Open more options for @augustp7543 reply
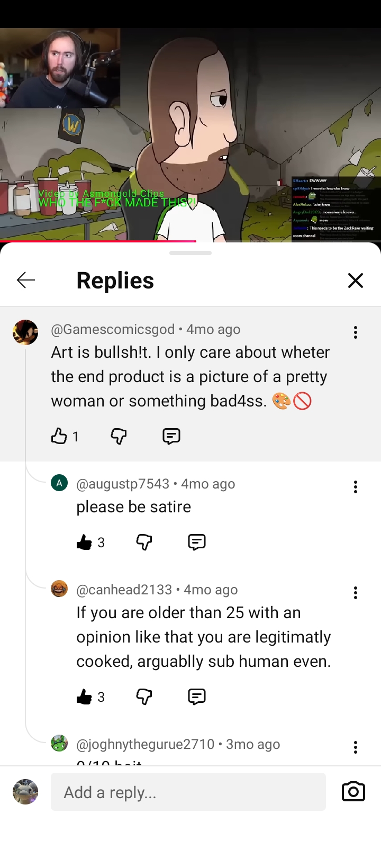 click(x=356, y=487)
